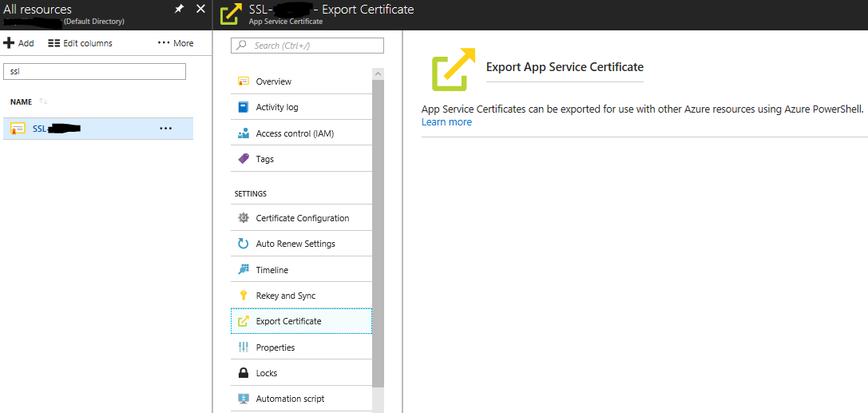Viewport: 868px width, 413px height.
Task: Open Properties
Action: pyautogui.click(x=301, y=347)
